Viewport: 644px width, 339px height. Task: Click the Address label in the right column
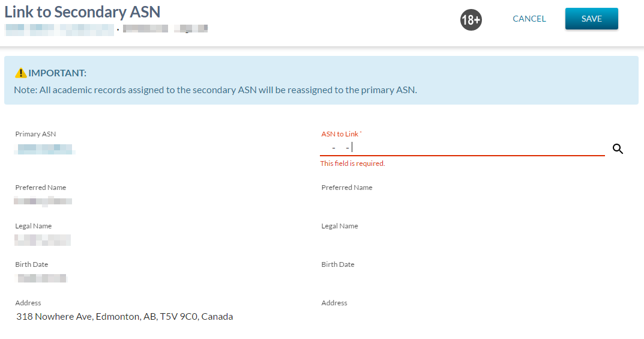tap(334, 303)
